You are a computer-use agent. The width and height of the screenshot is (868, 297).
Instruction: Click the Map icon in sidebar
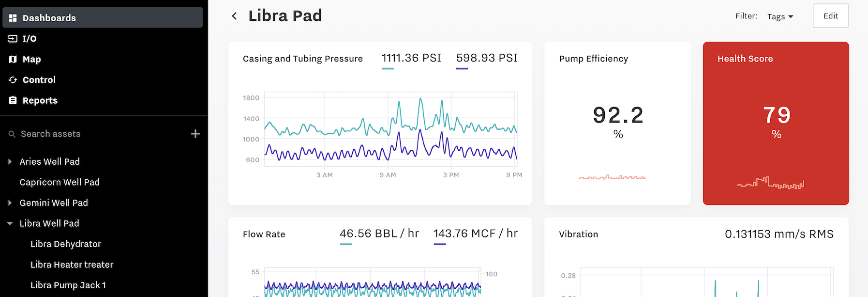pos(13,59)
